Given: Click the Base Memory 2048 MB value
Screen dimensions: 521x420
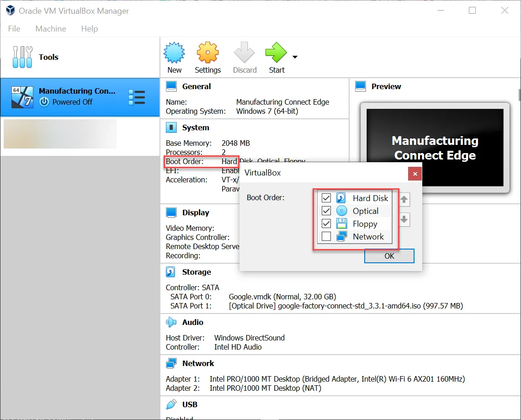Looking at the screenshot, I should click(235, 143).
